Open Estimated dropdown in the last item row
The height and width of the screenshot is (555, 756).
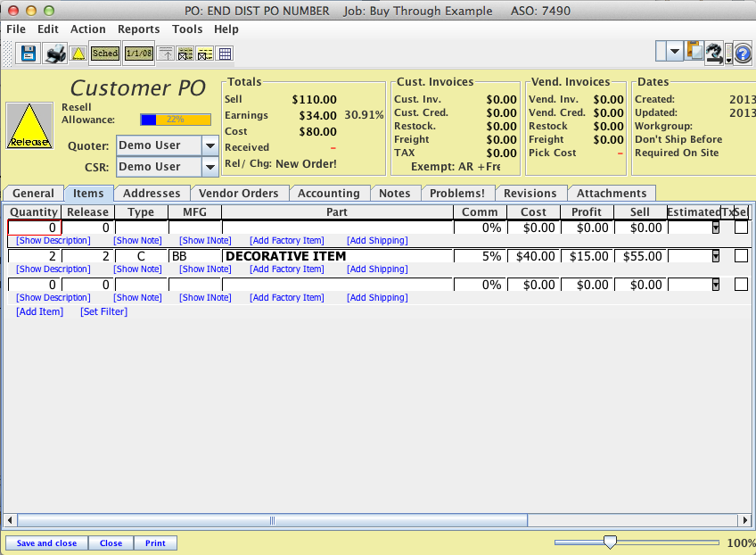716,285
